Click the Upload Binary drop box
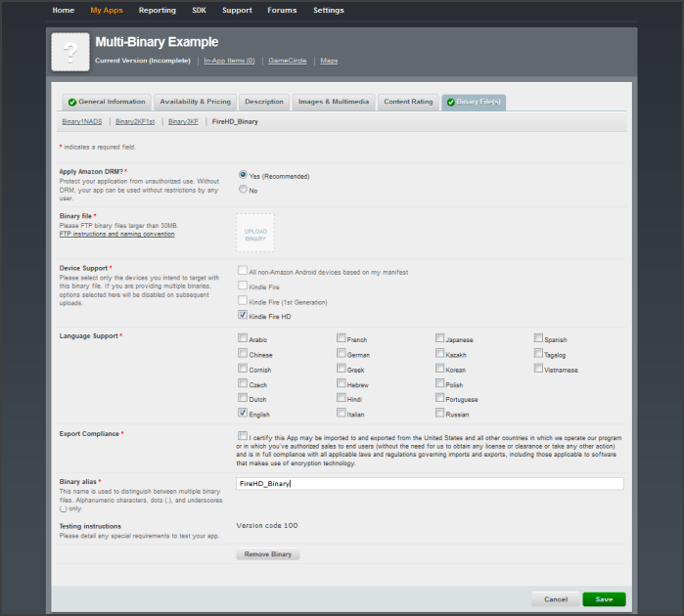 coord(255,234)
